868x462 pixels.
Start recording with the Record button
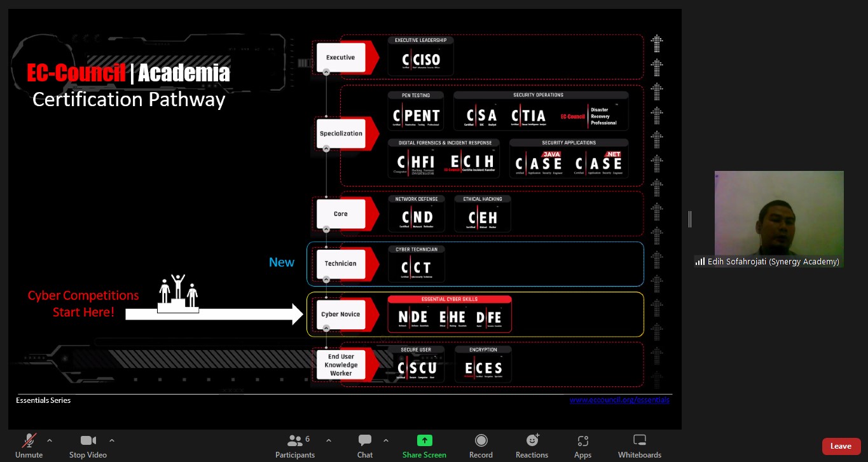[x=481, y=445]
